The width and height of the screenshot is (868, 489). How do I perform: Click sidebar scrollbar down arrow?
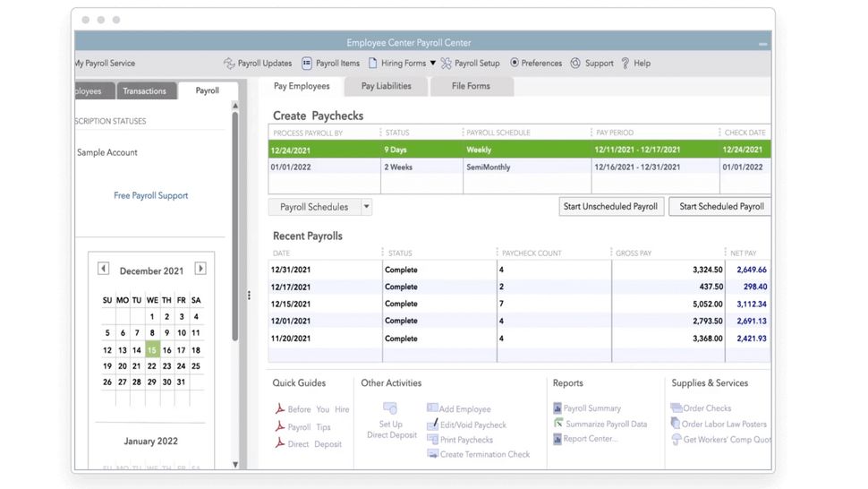point(235,464)
